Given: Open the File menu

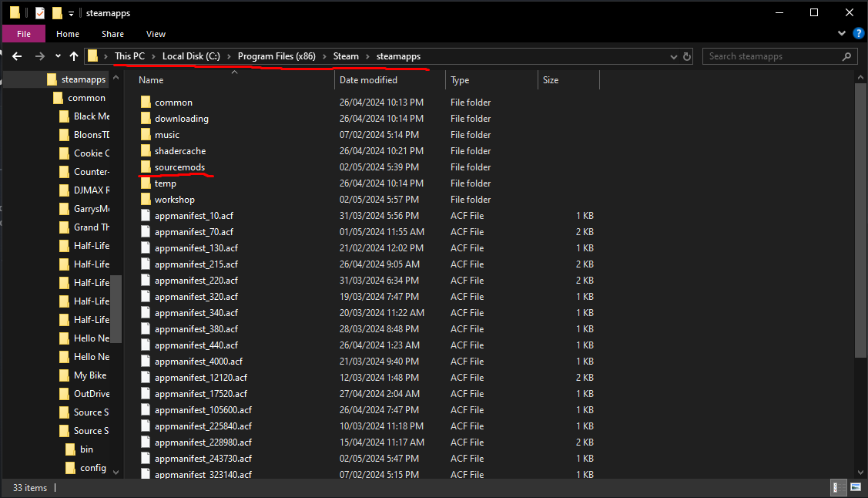Looking at the screenshot, I should tap(24, 34).
